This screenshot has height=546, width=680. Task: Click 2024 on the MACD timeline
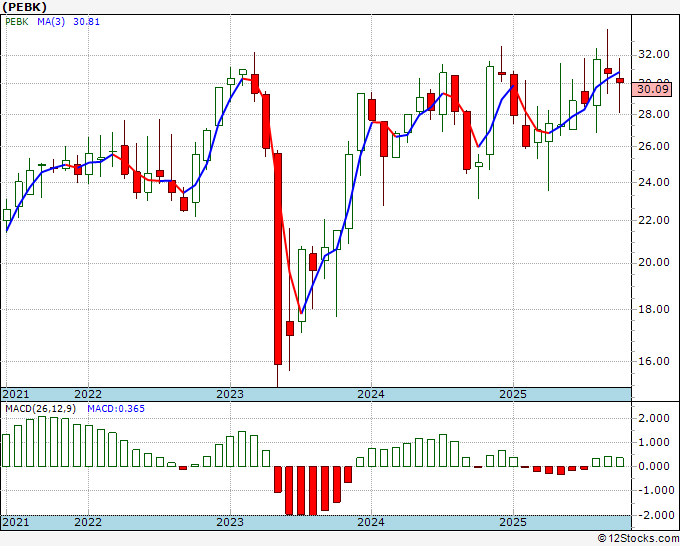point(371,522)
